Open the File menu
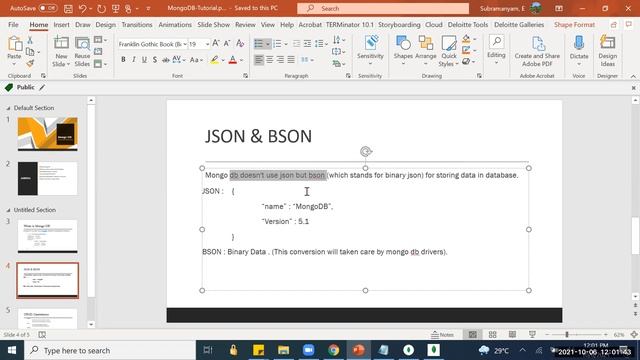The width and height of the screenshot is (640, 360). (x=13, y=24)
